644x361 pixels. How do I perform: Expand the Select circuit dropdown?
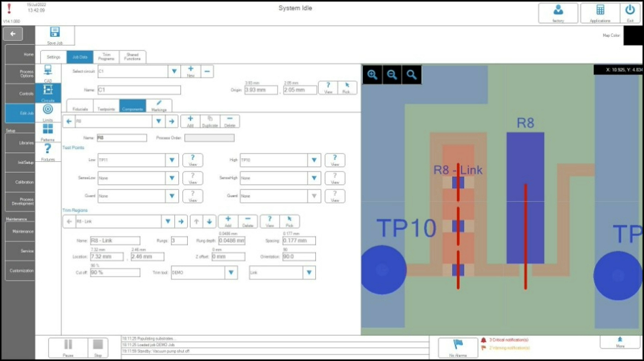pos(174,71)
